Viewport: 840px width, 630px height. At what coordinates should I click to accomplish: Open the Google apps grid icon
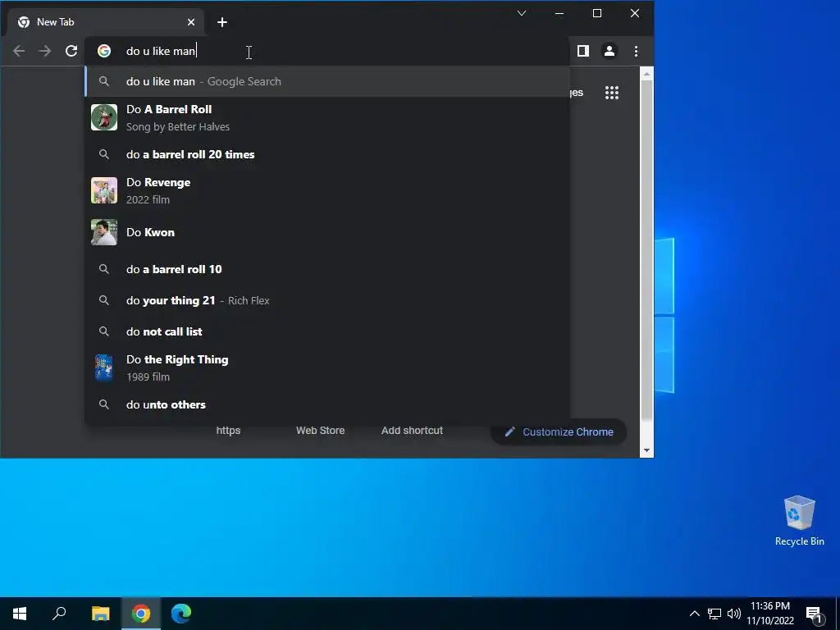tap(612, 93)
